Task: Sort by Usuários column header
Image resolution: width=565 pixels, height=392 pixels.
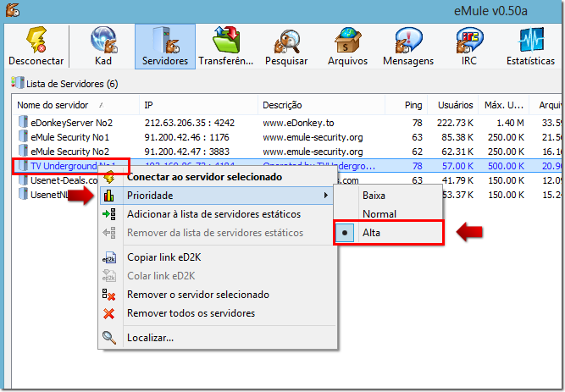Action: tap(453, 105)
